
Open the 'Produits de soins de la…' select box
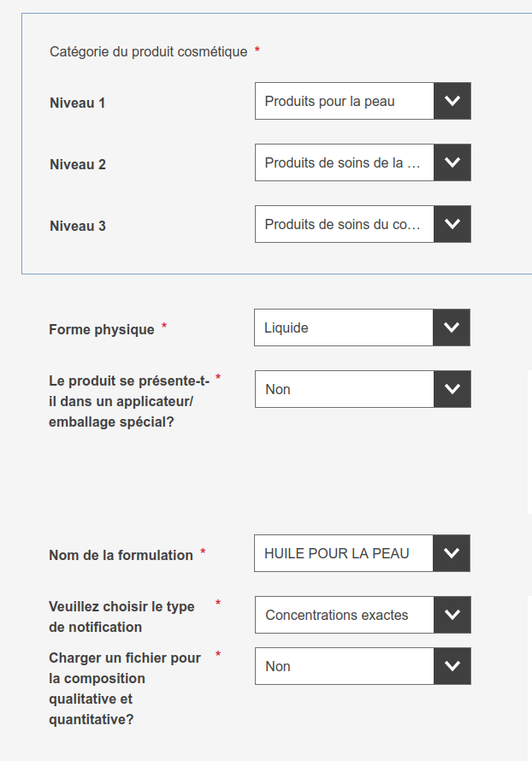344,162
